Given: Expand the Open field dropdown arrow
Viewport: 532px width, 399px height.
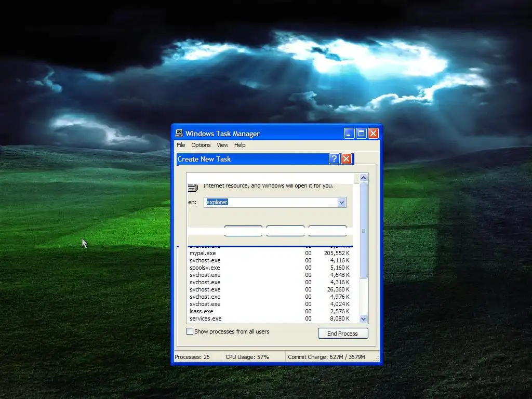Looking at the screenshot, I should [342, 202].
